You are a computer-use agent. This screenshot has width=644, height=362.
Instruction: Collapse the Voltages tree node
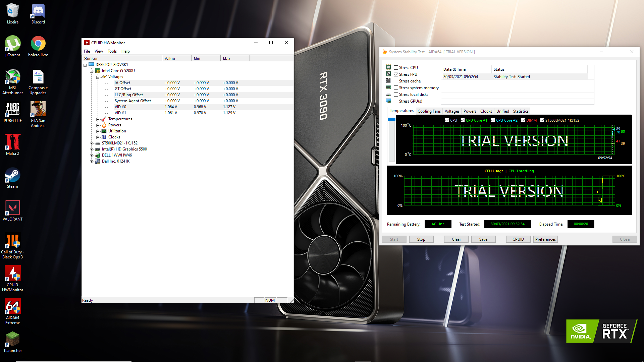[98, 77]
